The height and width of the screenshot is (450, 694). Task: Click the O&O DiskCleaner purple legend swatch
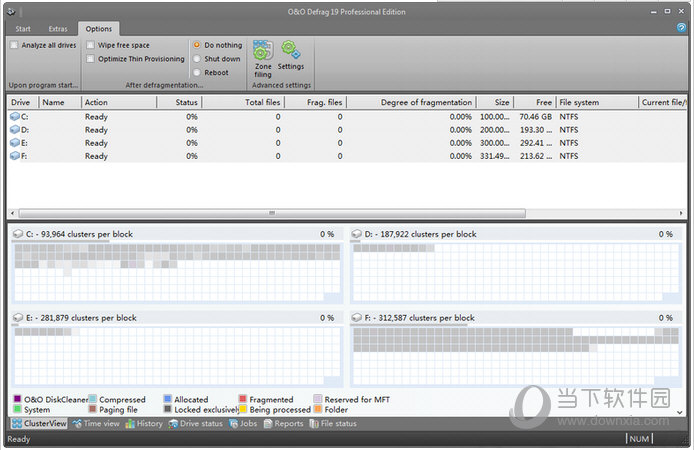[17, 399]
